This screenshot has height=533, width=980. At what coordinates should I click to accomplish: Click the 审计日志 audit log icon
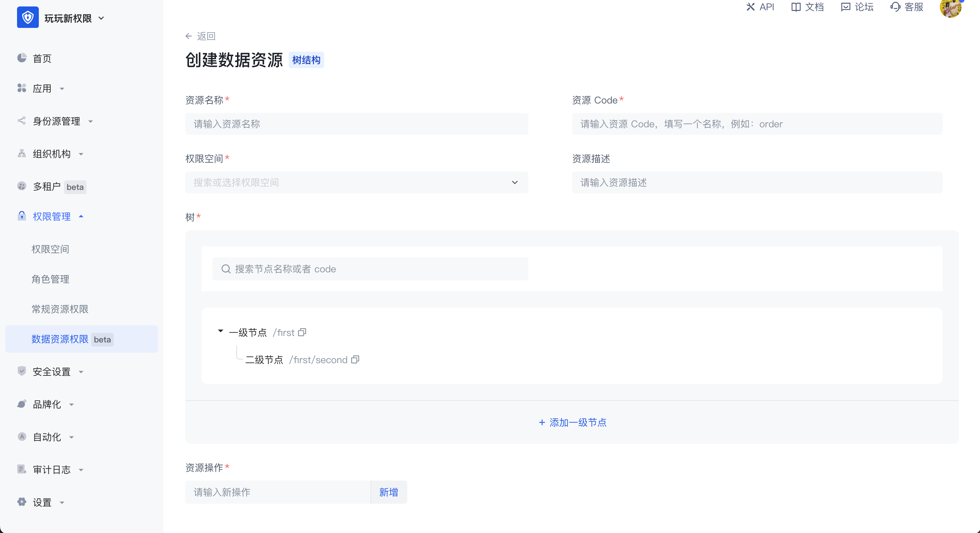22,469
